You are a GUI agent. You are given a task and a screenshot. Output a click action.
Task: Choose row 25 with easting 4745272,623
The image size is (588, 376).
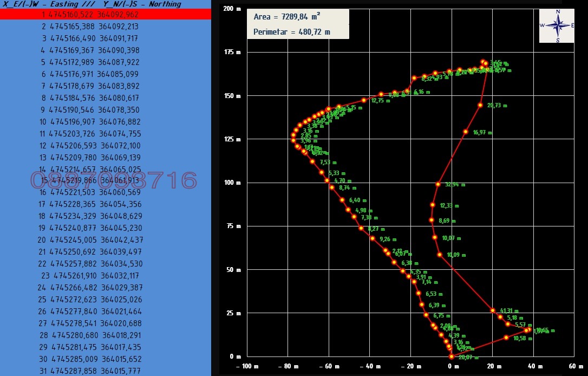(106, 299)
